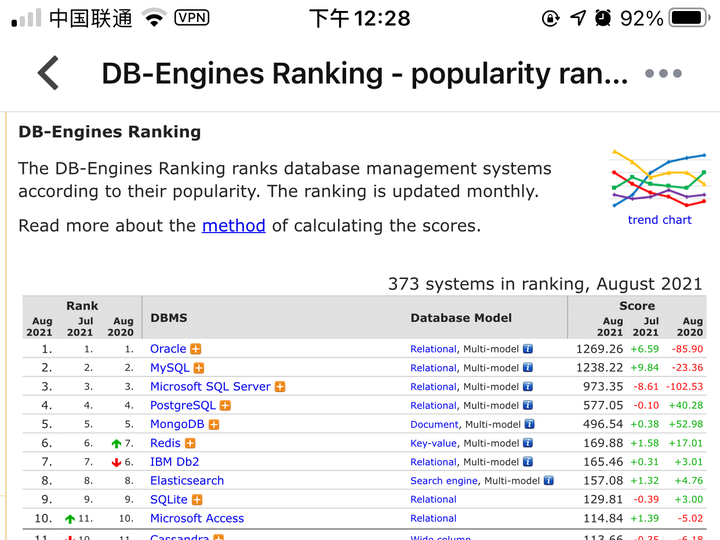Open the trend chart link
The height and width of the screenshot is (540, 720).
pyautogui.click(x=659, y=220)
